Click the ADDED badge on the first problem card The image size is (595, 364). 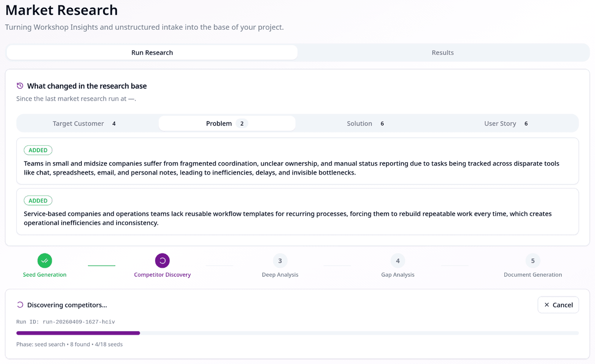pos(38,150)
